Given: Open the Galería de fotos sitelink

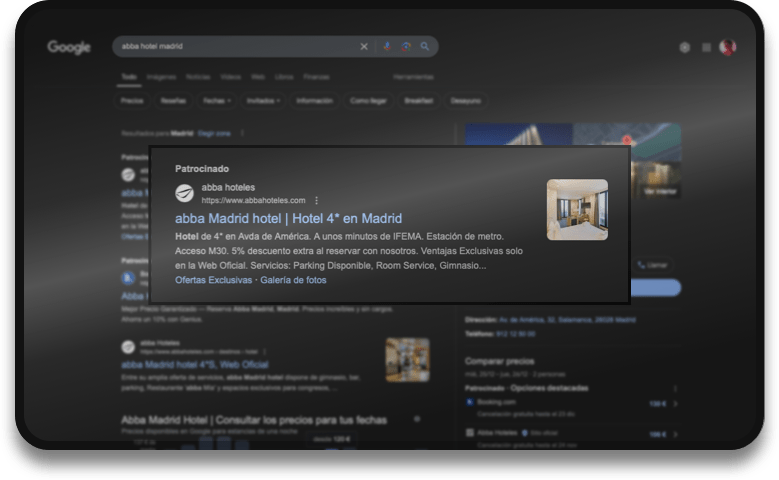Looking at the screenshot, I should coord(293,280).
